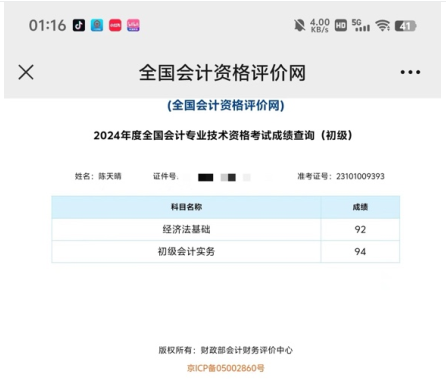Tap the pink bilibili notification icon

click(133, 25)
